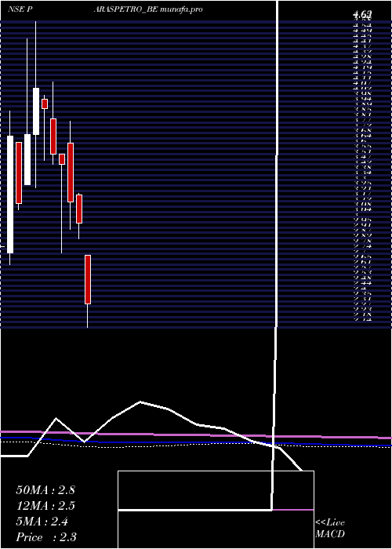The width and height of the screenshot is (392, 549).
Task: Select the "12MA : 2.5" readout
Action: click(x=45, y=506)
